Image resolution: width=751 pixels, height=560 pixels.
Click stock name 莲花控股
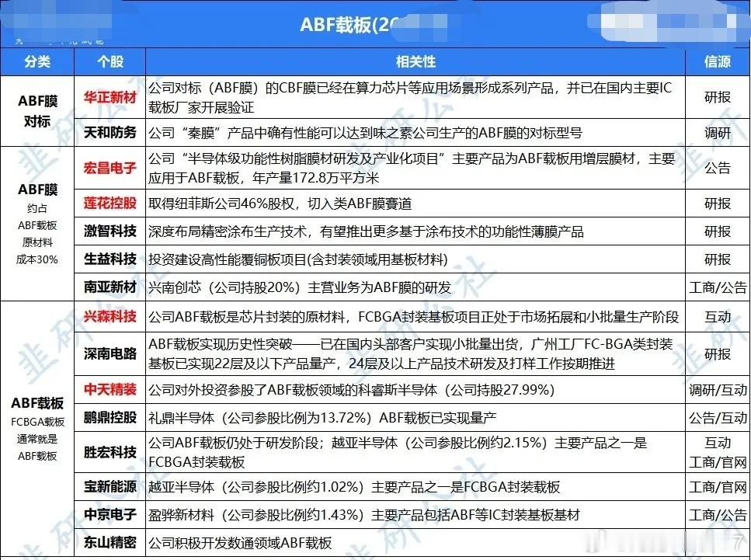pos(110,203)
